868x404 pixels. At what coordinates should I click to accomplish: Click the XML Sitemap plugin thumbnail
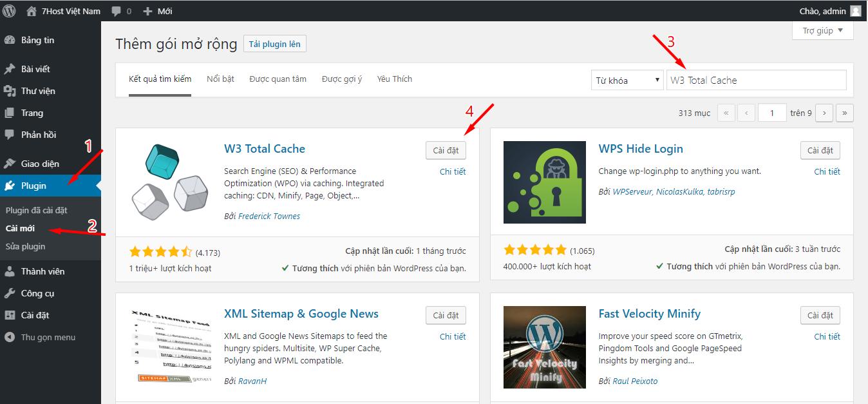[170, 347]
